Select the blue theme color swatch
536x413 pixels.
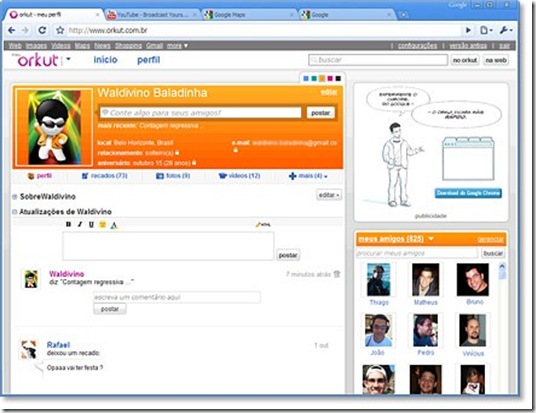point(306,79)
